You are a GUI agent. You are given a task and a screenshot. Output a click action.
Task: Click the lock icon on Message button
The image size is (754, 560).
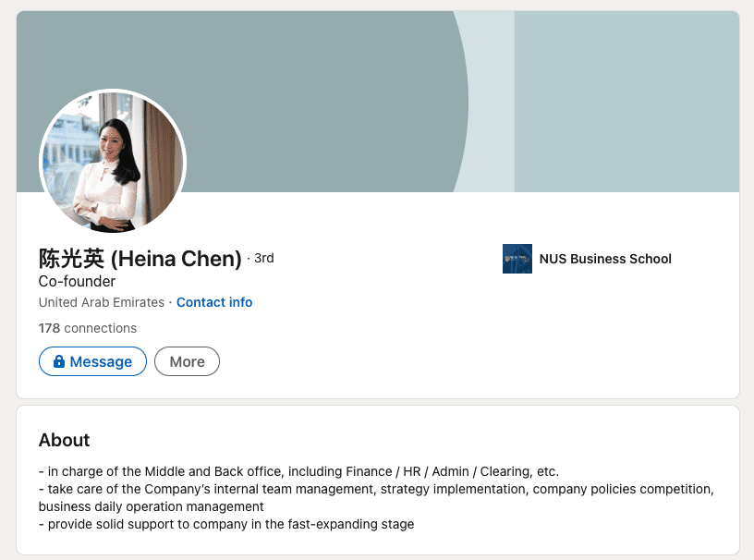(x=58, y=362)
